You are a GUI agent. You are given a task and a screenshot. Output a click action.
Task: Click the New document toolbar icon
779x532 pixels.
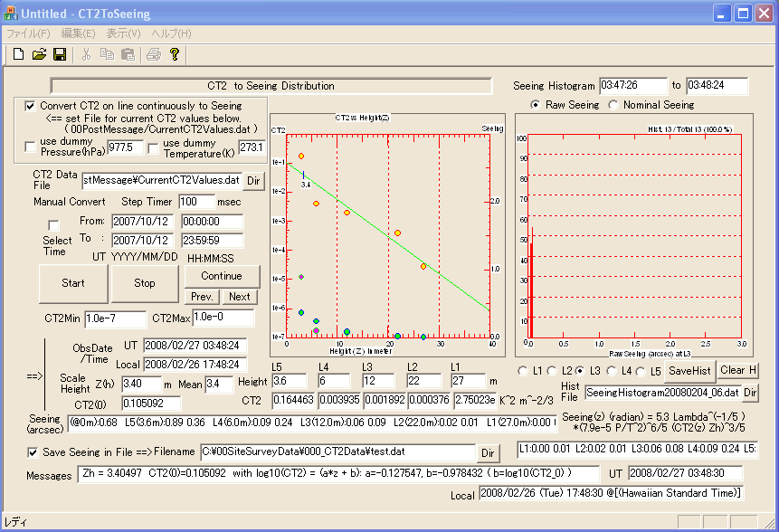click(x=18, y=54)
